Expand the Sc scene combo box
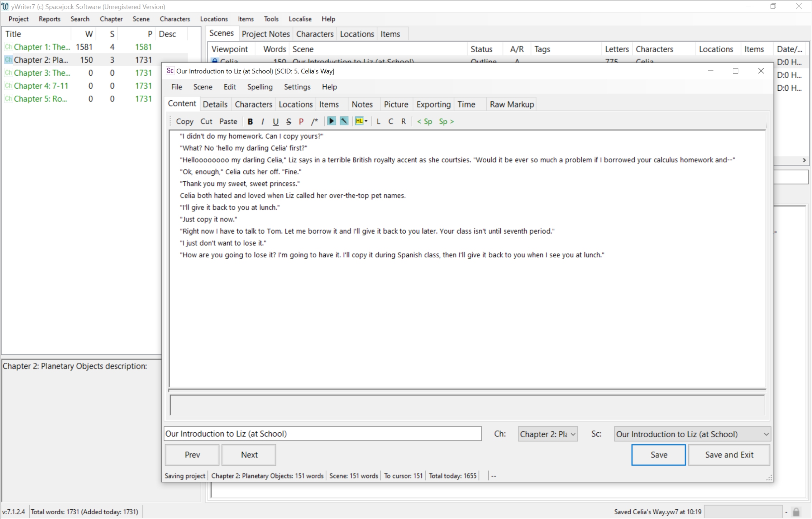The image size is (812, 519). tap(766, 434)
